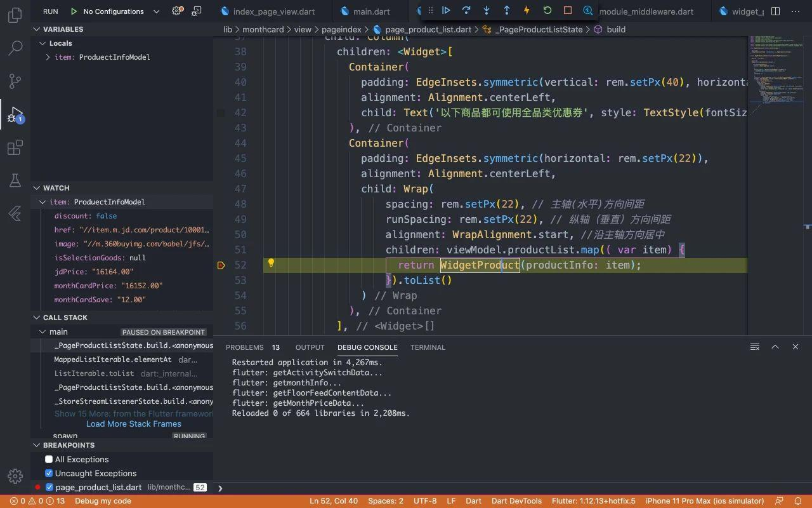
Task: Select the MappedListIterable.elementAt stack frame
Action: [113, 359]
